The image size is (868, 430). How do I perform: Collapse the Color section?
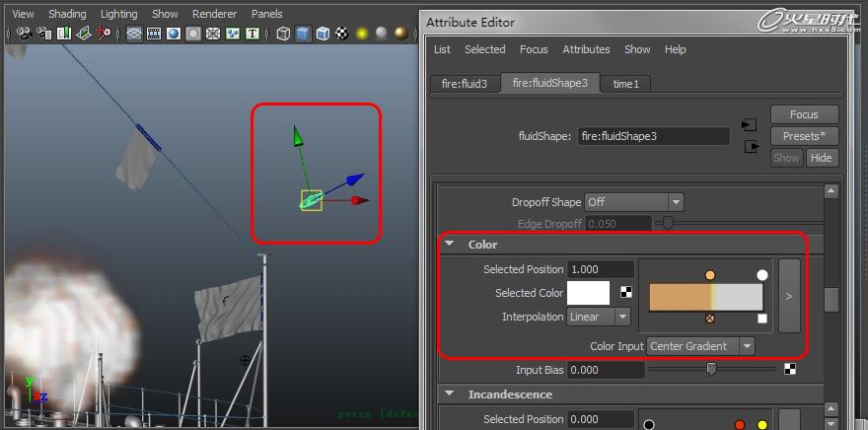click(449, 244)
